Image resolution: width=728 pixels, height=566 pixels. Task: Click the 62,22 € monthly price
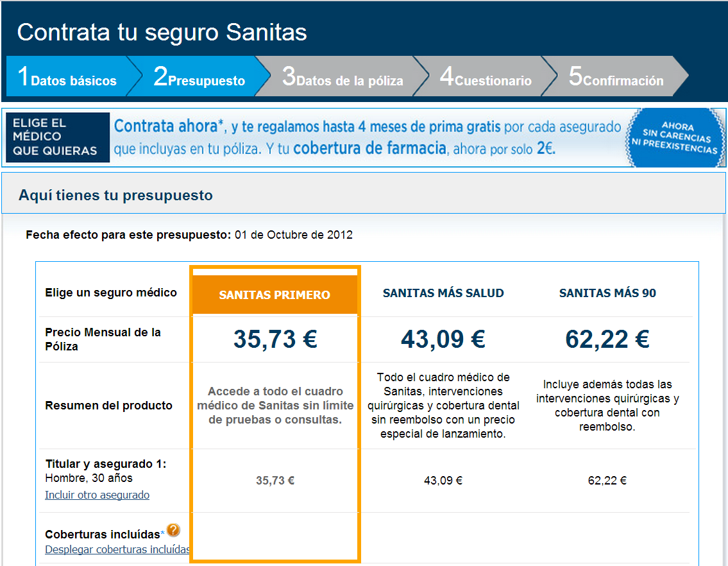pos(607,339)
